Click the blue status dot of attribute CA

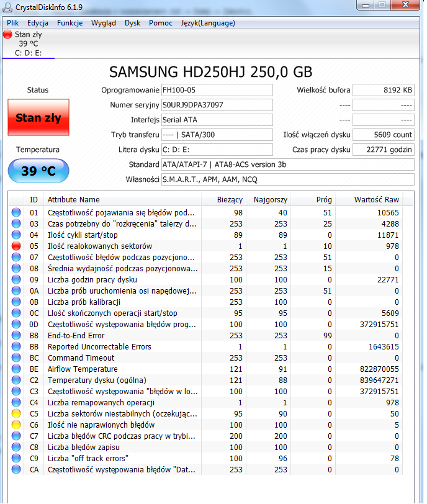pos(16,470)
